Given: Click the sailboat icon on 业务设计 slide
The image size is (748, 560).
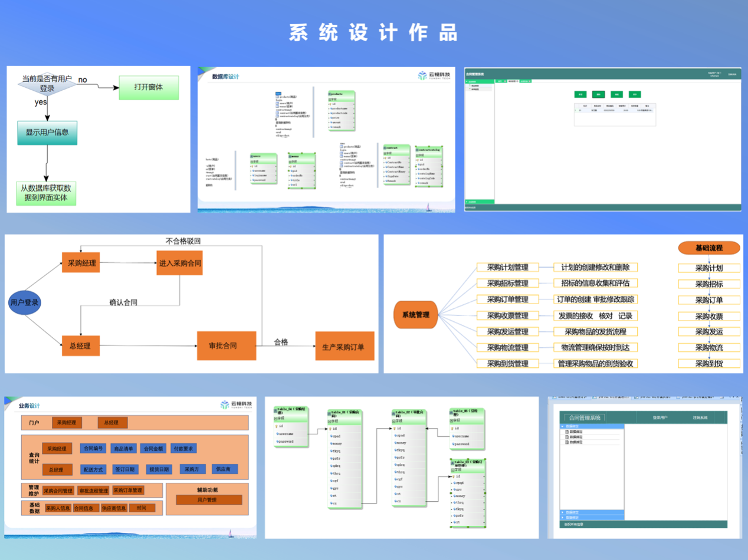Looking at the screenshot, I should click(231, 533).
